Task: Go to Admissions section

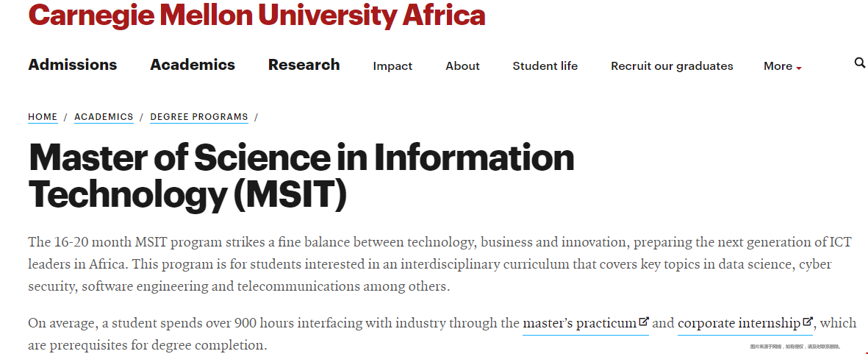Action: [73, 65]
